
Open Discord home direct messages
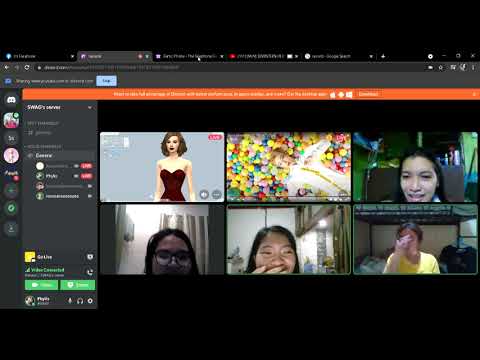tap(11, 100)
